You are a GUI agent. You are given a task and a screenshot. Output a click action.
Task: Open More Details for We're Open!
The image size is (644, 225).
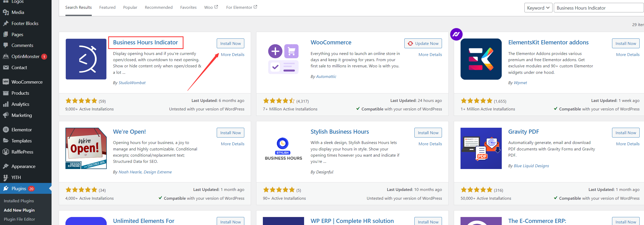(233, 144)
